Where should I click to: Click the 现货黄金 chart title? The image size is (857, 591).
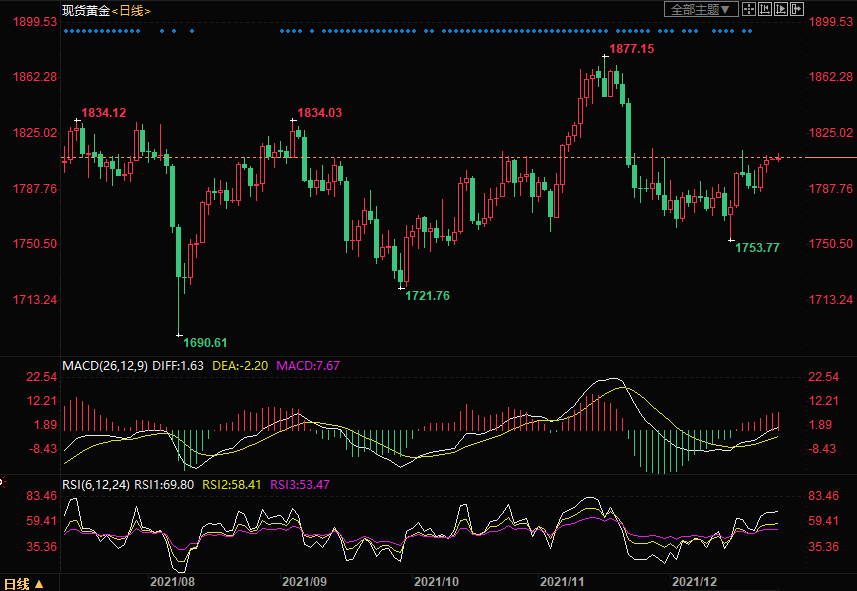85,10
